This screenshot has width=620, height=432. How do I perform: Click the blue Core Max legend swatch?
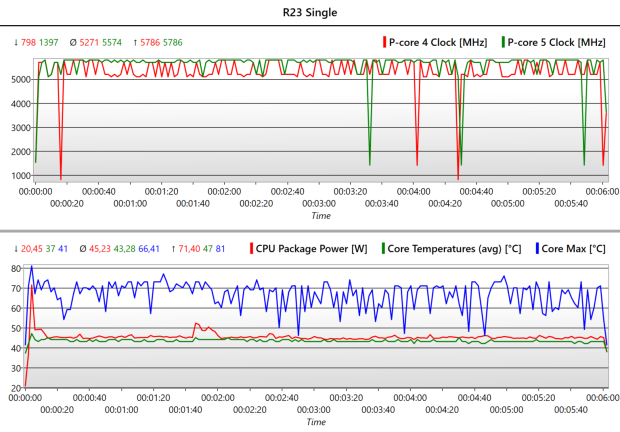536,248
